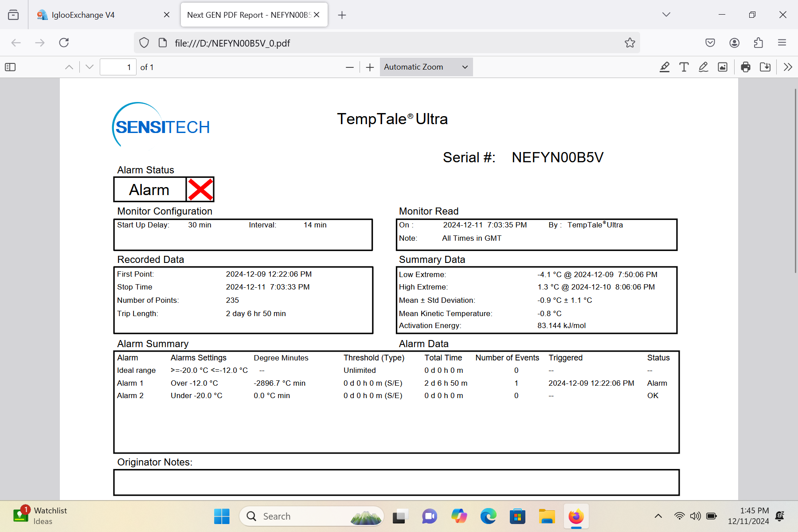Go to previous page arrow
The height and width of the screenshot is (532, 798).
(x=69, y=67)
